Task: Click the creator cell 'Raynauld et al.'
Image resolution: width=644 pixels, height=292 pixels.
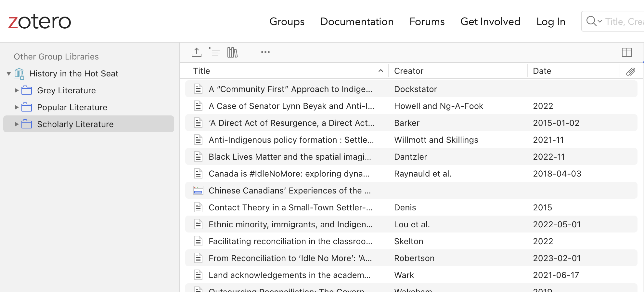Action: click(423, 174)
